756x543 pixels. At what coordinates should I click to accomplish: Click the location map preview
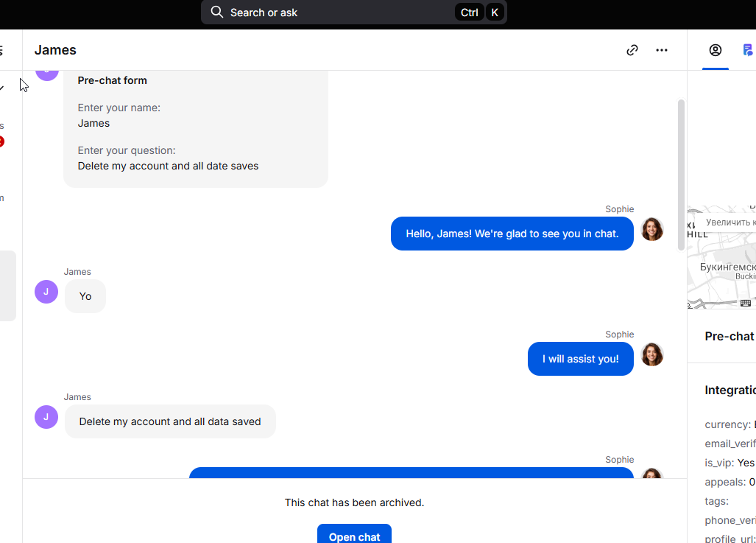(x=721, y=257)
